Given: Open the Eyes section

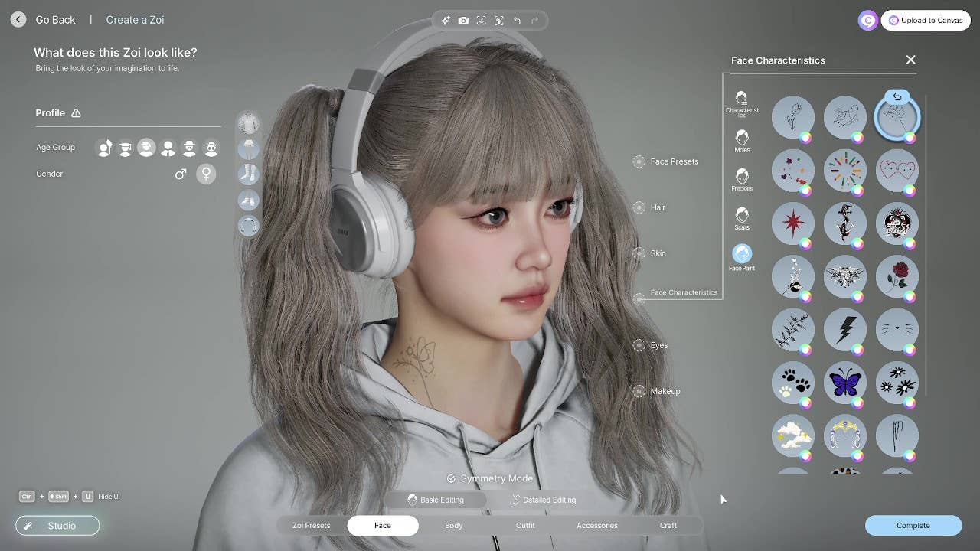Looking at the screenshot, I should 651,345.
